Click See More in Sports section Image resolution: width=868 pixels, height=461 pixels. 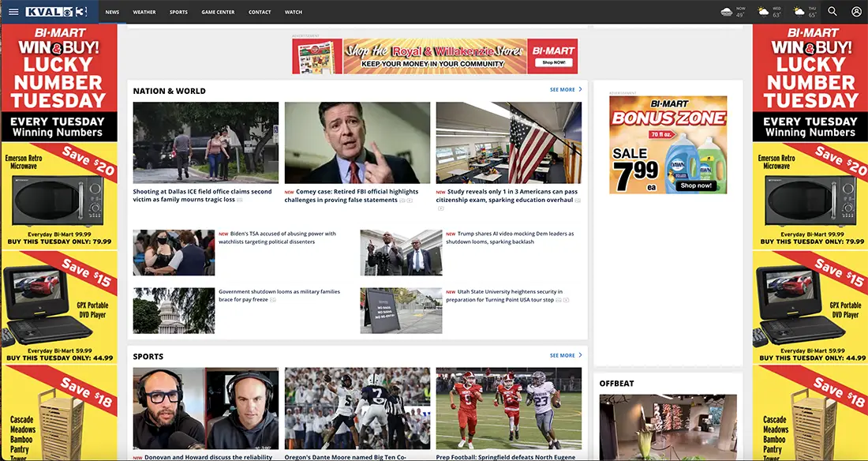tap(563, 356)
